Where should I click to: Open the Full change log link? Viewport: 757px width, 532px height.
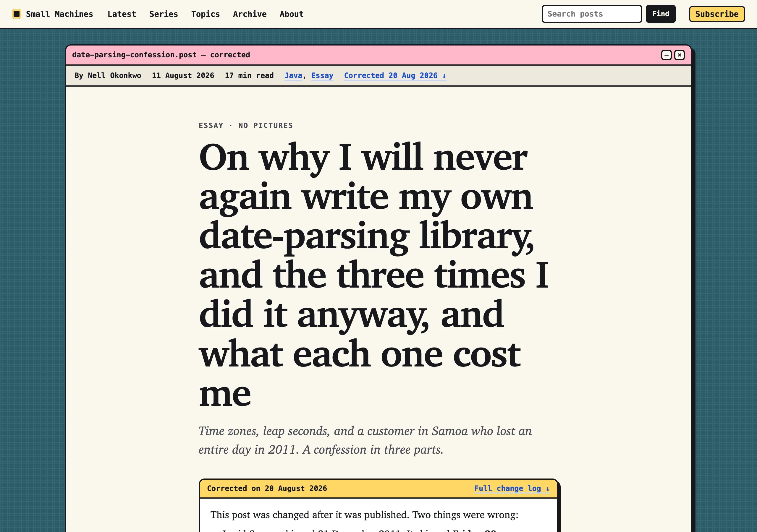coord(512,488)
